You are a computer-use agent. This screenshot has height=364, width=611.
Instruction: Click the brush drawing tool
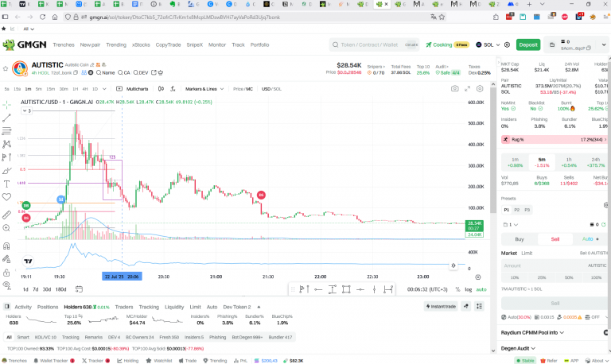click(6, 171)
